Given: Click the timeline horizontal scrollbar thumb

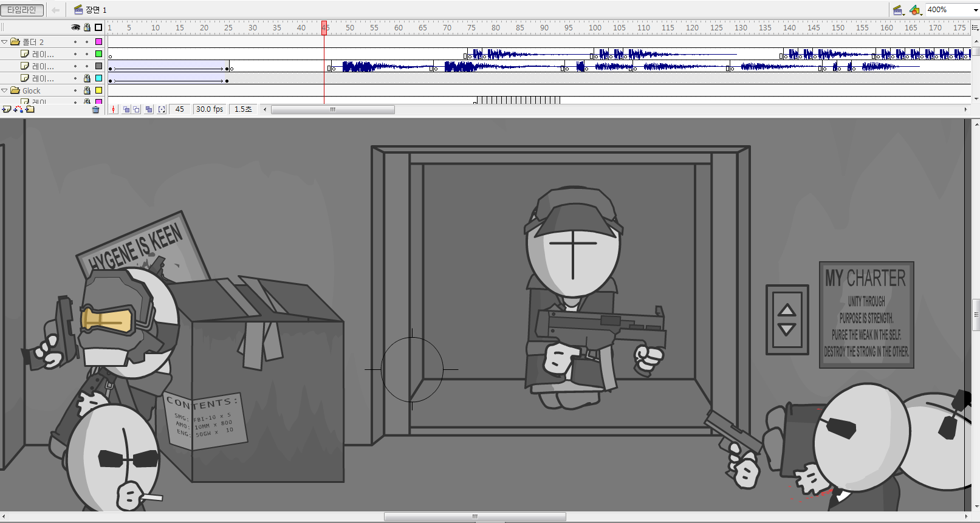Looking at the screenshot, I should click(x=333, y=109).
